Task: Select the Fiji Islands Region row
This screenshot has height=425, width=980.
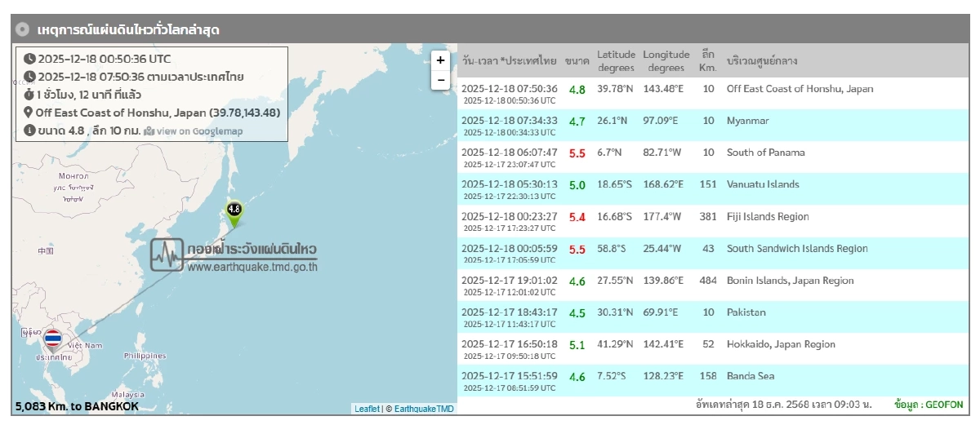Action: (767, 216)
